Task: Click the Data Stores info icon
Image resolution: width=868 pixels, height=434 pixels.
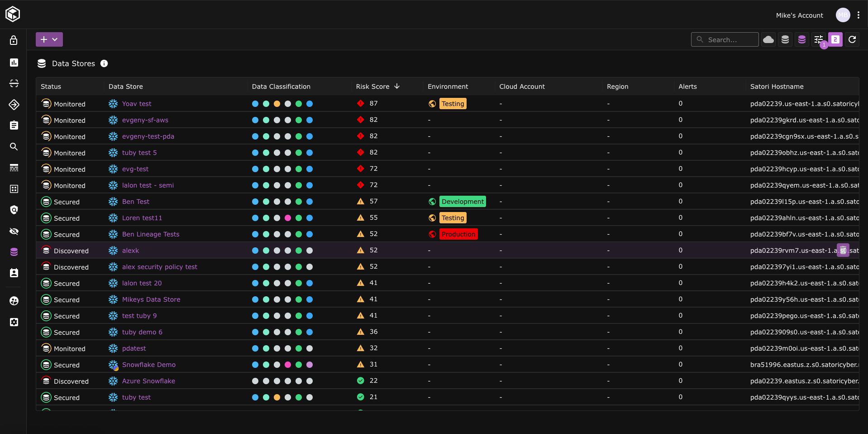Action: 104,63
